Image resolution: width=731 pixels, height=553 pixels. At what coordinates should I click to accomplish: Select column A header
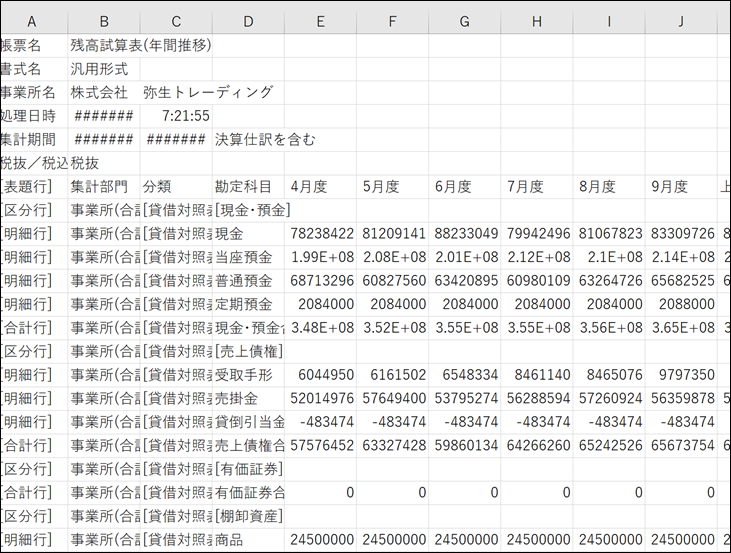pos(32,21)
